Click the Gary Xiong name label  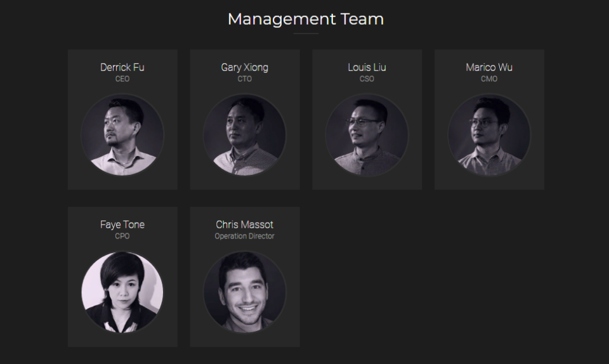point(245,67)
